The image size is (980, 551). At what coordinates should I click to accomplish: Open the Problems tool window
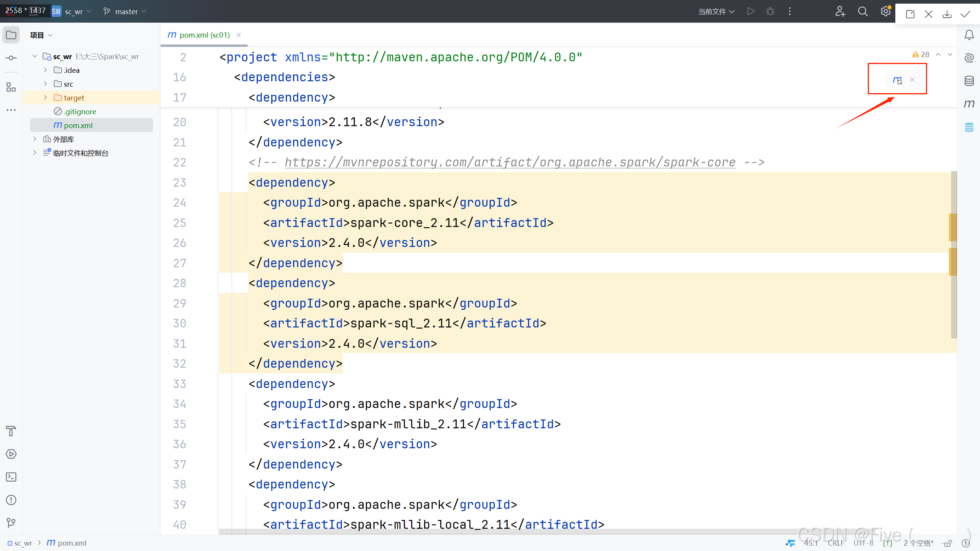tap(11, 500)
